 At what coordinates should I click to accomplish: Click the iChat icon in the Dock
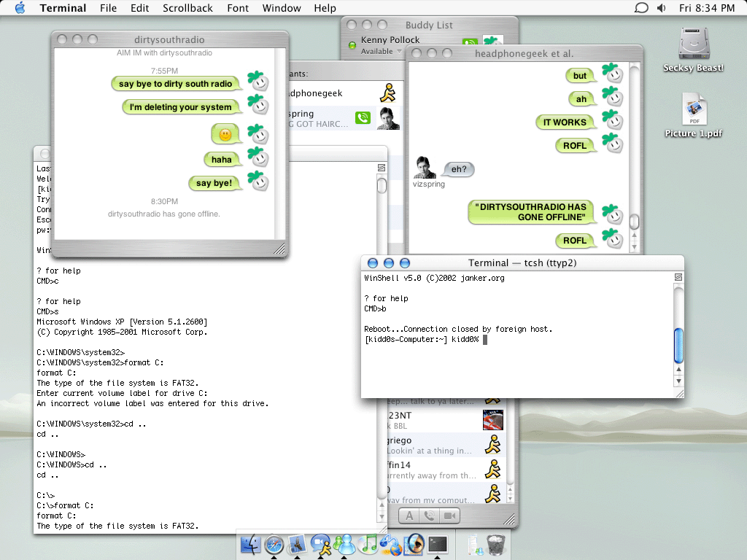point(321,545)
